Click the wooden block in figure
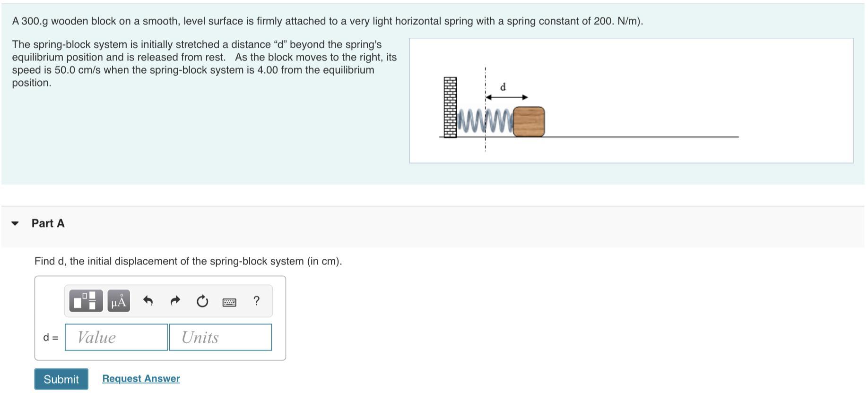 click(529, 122)
